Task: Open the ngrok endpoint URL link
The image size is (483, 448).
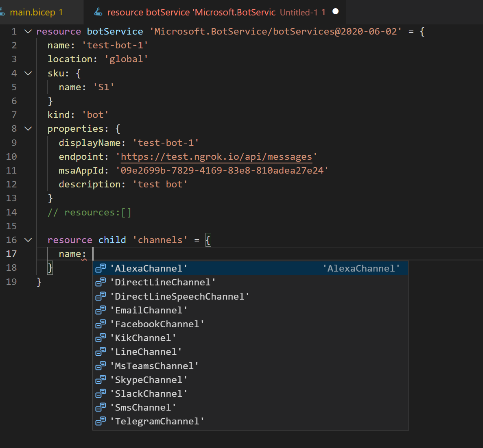Action: (216, 157)
